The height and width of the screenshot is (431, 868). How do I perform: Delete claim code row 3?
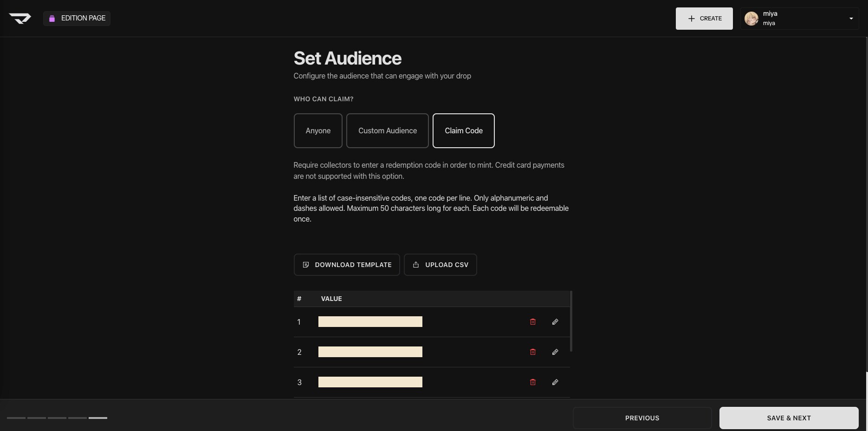click(533, 382)
